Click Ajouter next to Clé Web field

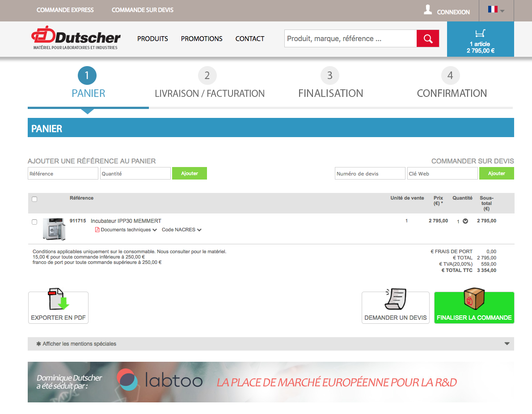click(496, 173)
